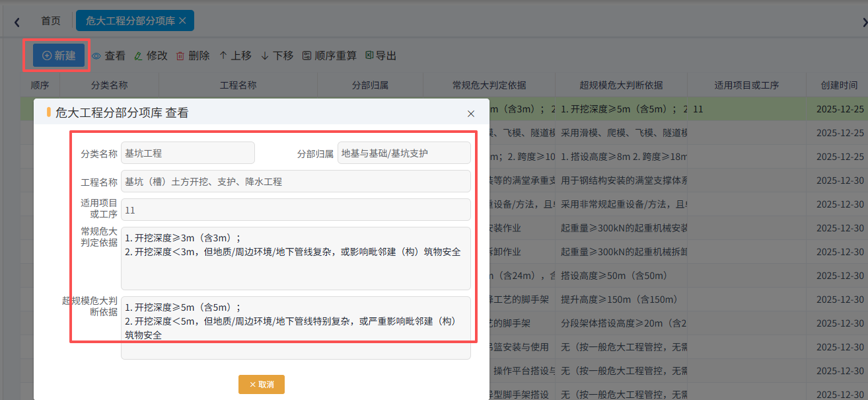This screenshot has height=400, width=868.
Task: Click the cell 提升高度≥150m（含150m）
Action: click(621, 300)
